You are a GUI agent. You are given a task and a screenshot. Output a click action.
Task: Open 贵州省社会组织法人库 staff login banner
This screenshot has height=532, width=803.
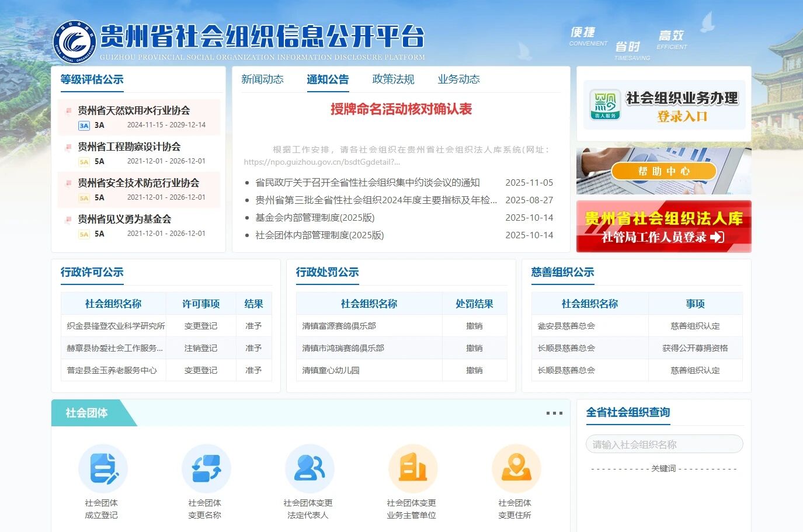point(664,227)
